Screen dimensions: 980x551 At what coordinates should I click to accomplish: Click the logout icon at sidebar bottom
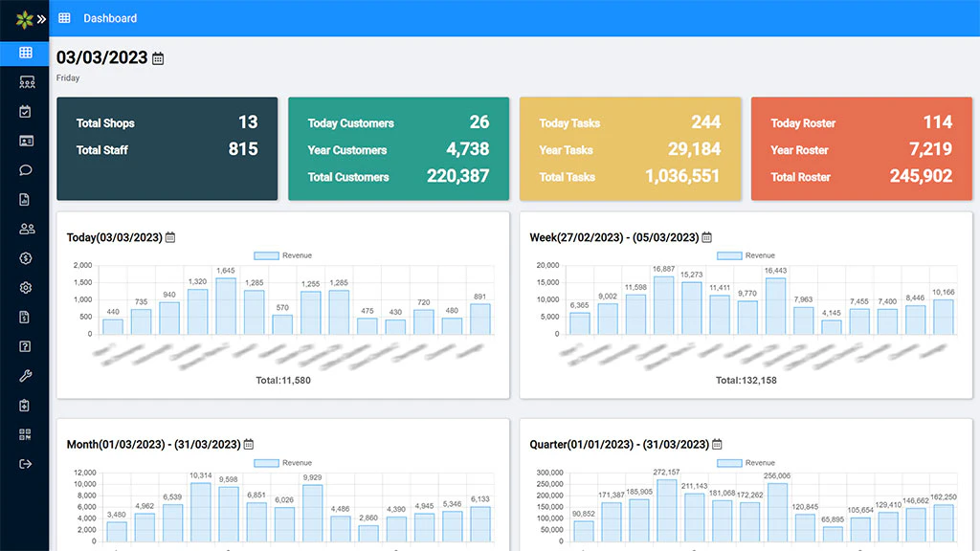(25, 464)
